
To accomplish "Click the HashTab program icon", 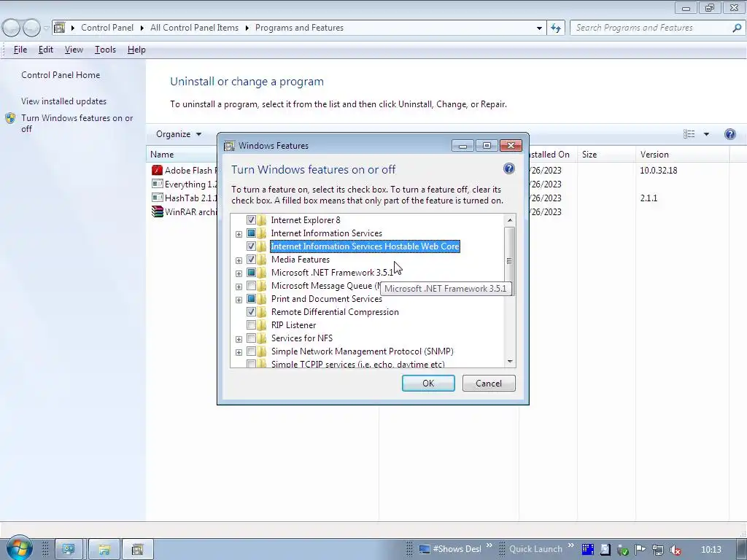I will (158, 198).
